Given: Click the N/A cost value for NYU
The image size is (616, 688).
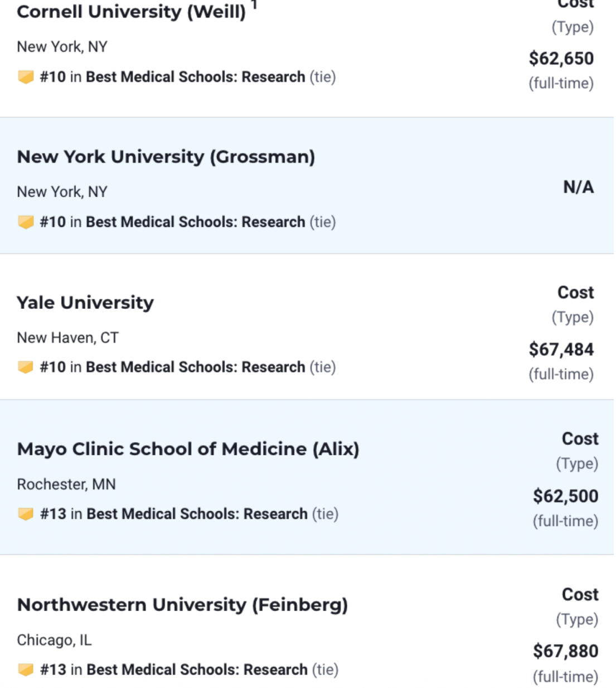Looking at the screenshot, I should click(x=578, y=187).
